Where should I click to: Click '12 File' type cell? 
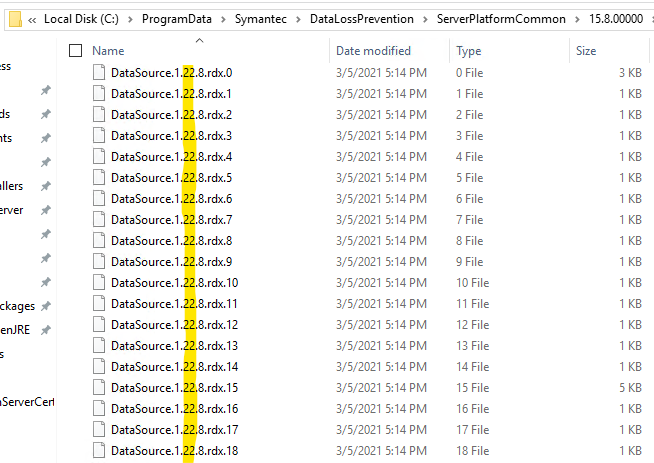tap(472, 325)
